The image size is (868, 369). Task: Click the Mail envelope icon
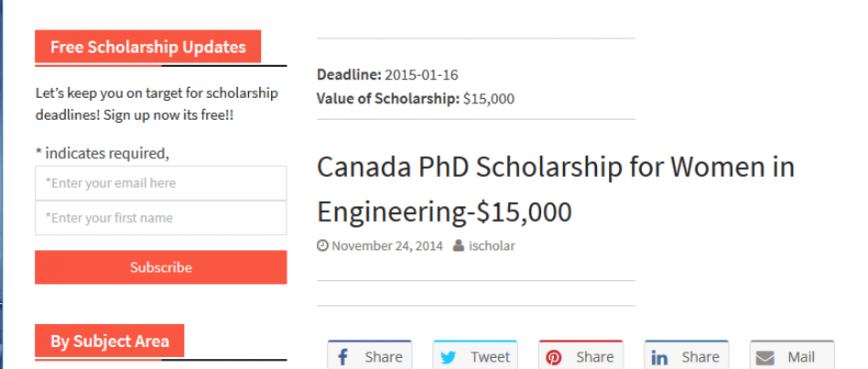[765, 358]
